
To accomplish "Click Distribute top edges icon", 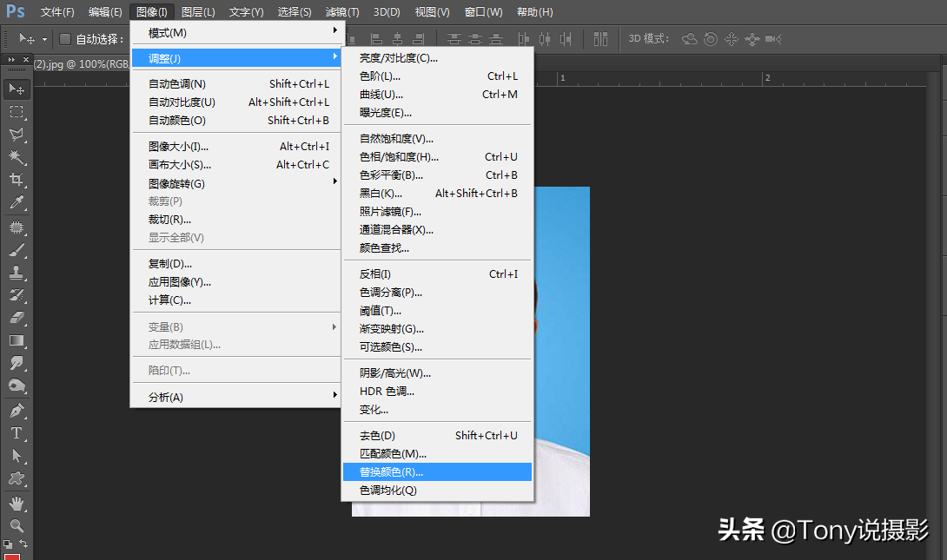I will pyautogui.click(x=454, y=39).
